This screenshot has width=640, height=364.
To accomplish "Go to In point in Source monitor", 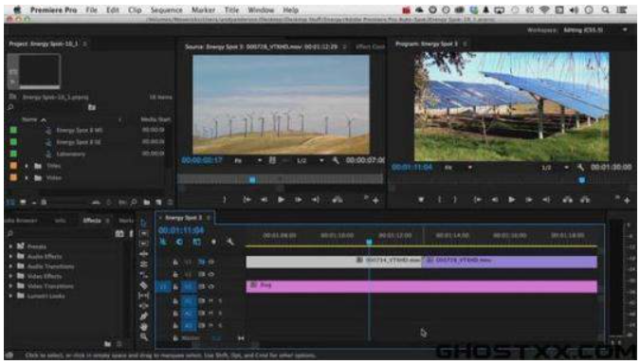I will (x=247, y=200).
